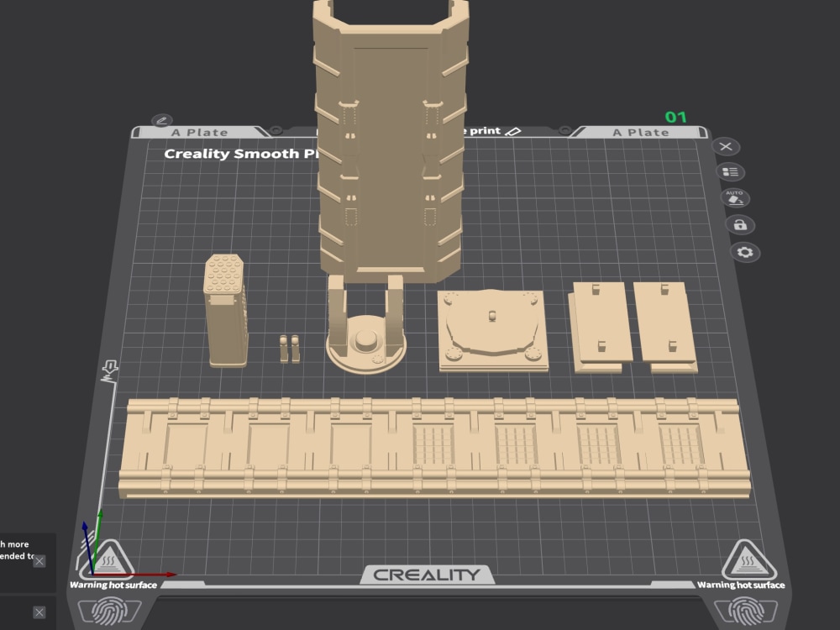The image size is (840, 630).
Task: Click the green plate number 01
Action: click(x=675, y=117)
